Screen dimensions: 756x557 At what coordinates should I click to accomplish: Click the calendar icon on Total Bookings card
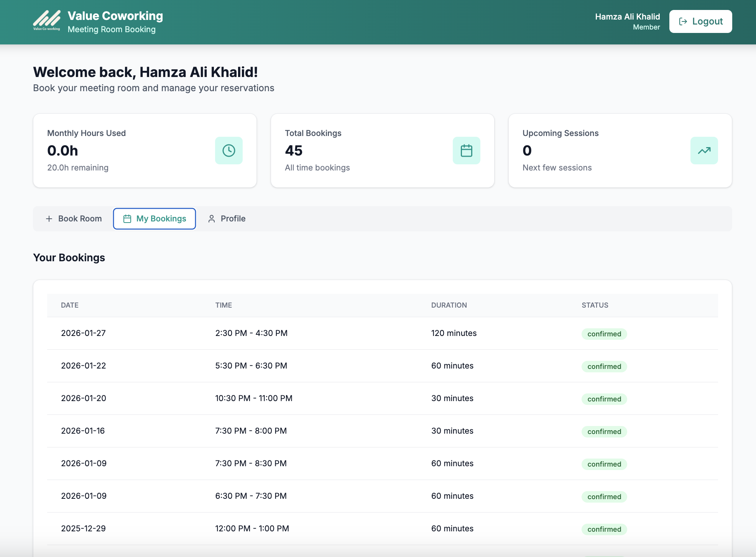click(x=466, y=151)
